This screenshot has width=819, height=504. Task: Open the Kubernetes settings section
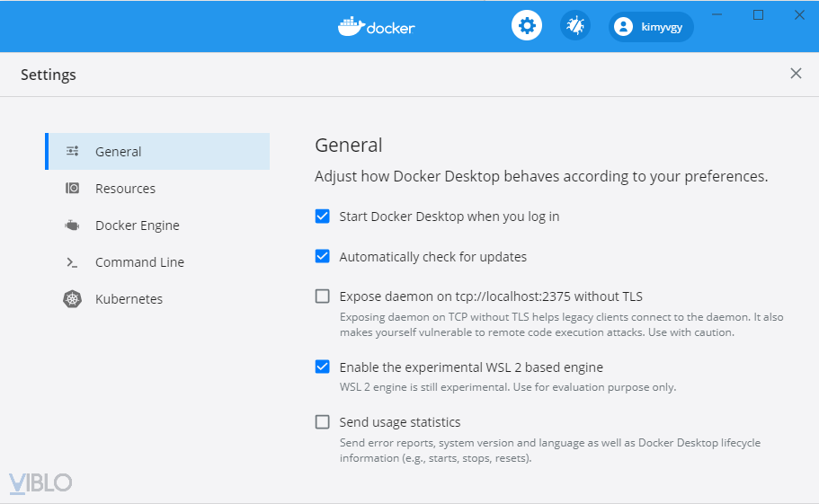(129, 299)
